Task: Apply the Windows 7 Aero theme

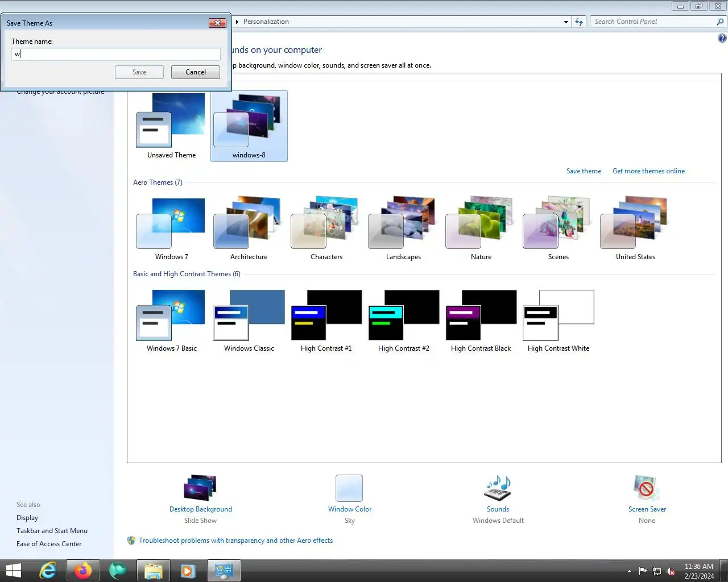Action: click(x=171, y=228)
